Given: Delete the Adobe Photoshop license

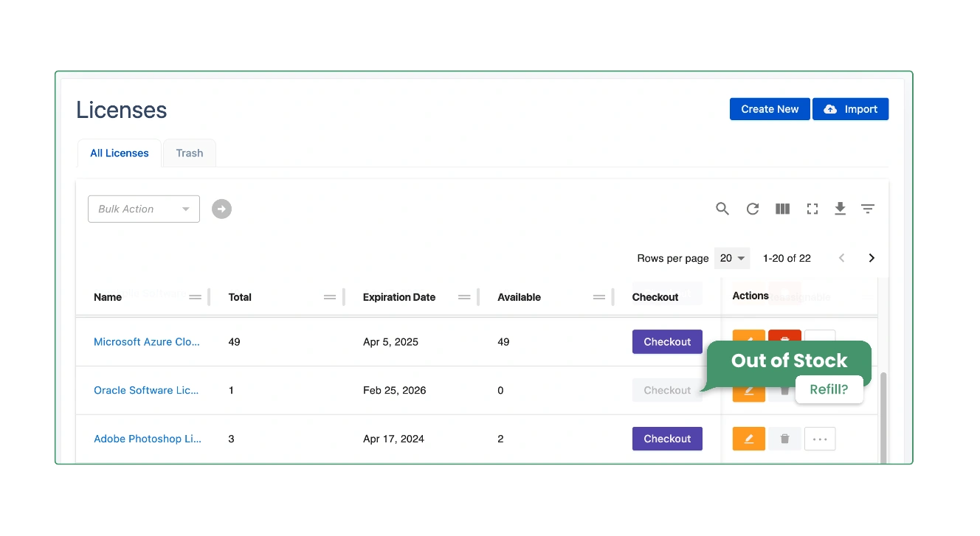Looking at the screenshot, I should [784, 439].
